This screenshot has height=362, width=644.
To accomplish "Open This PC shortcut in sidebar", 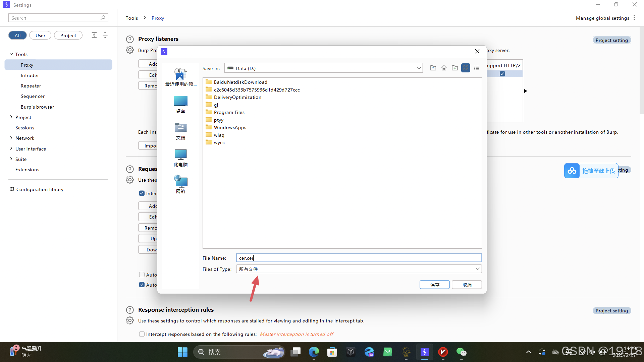I will coord(180,158).
